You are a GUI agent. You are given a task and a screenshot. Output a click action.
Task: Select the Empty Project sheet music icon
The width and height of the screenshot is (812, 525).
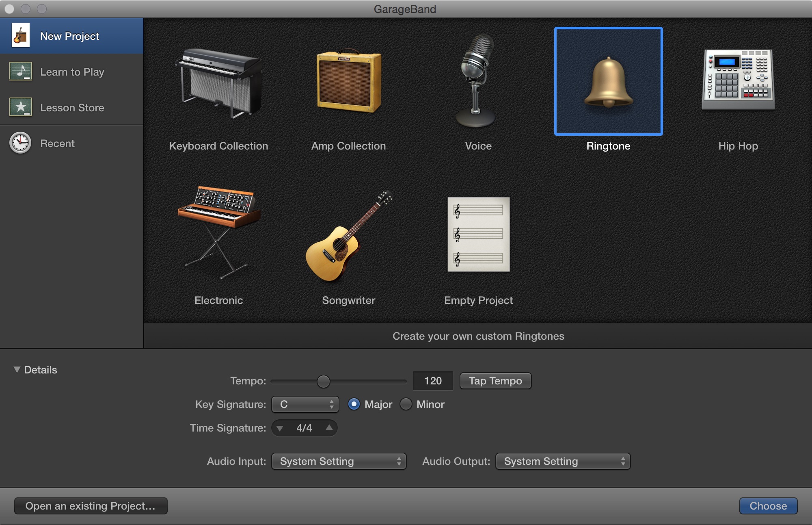click(x=478, y=234)
